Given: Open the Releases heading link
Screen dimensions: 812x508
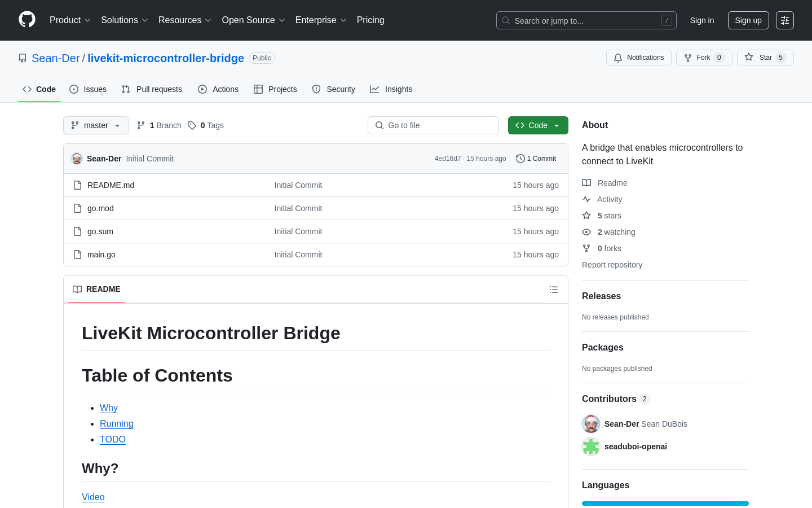Looking at the screenshot, I should click(x=601, y=296).
